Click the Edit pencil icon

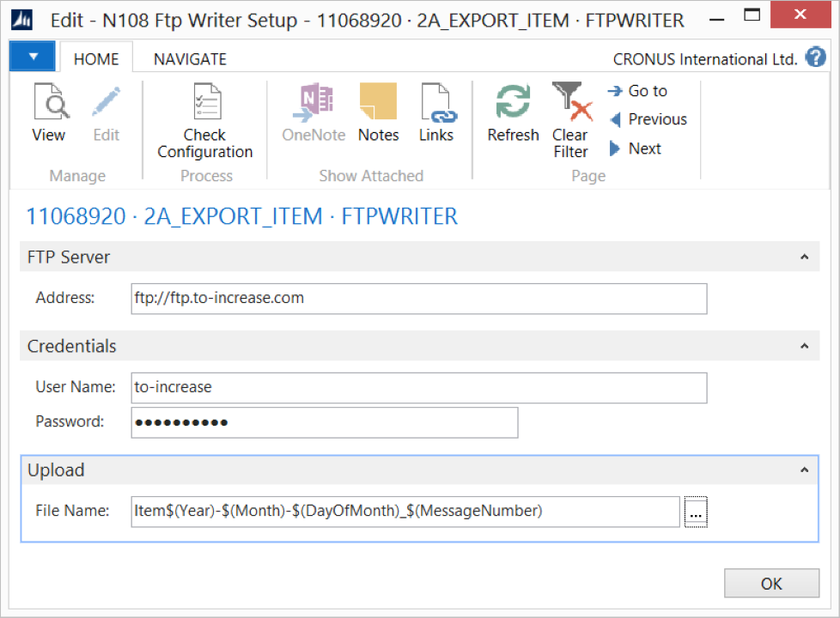(106, 101)
